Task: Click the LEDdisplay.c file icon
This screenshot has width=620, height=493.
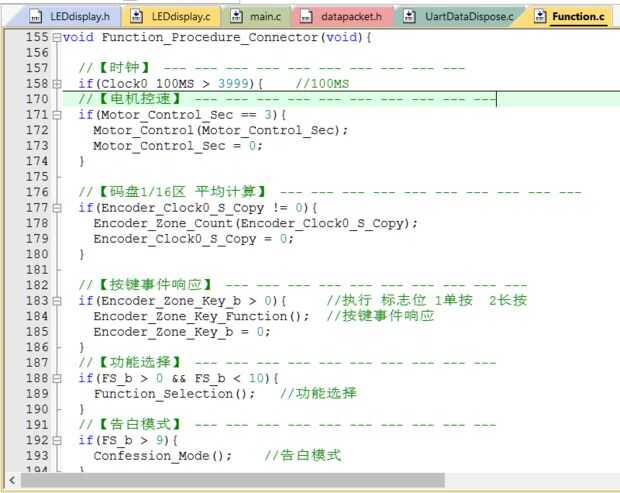Action: point(136,17)
